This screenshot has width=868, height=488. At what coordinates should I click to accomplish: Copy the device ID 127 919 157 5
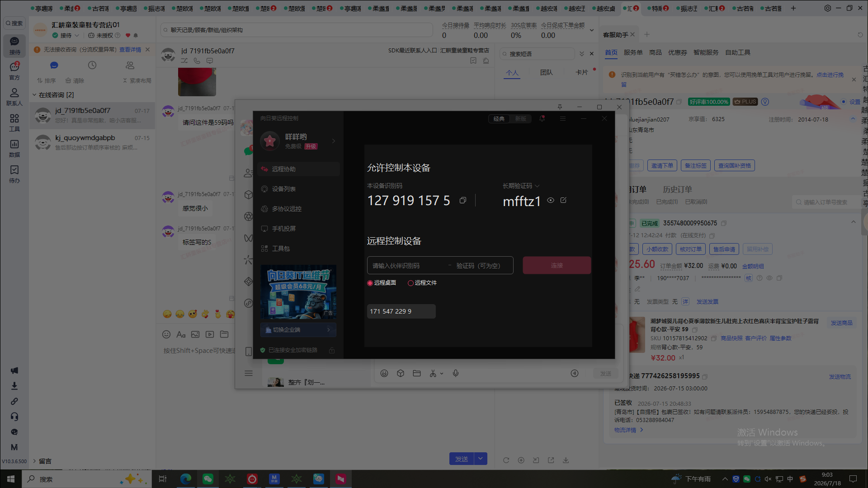tap(462, 200)
